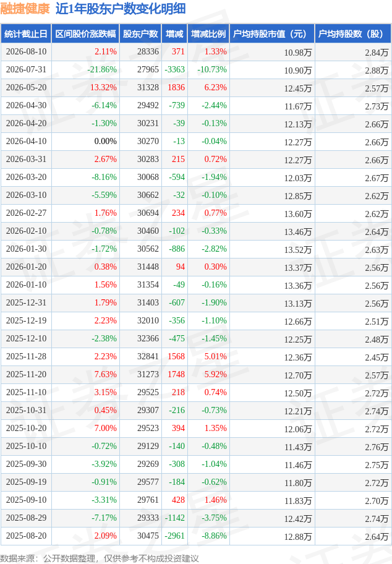Screen dimensions: 392x564
Task: Click the 户均持股市值（元）header
Action: tap(272, 34)
